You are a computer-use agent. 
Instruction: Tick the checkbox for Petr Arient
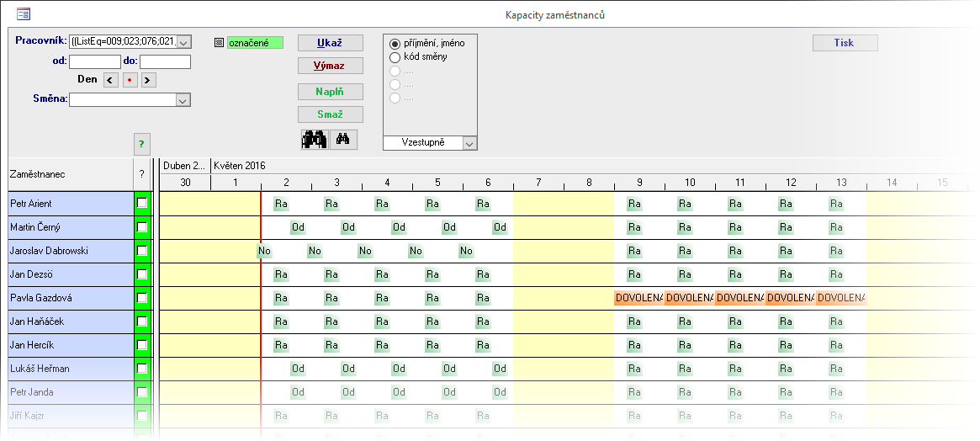(142, 204)
